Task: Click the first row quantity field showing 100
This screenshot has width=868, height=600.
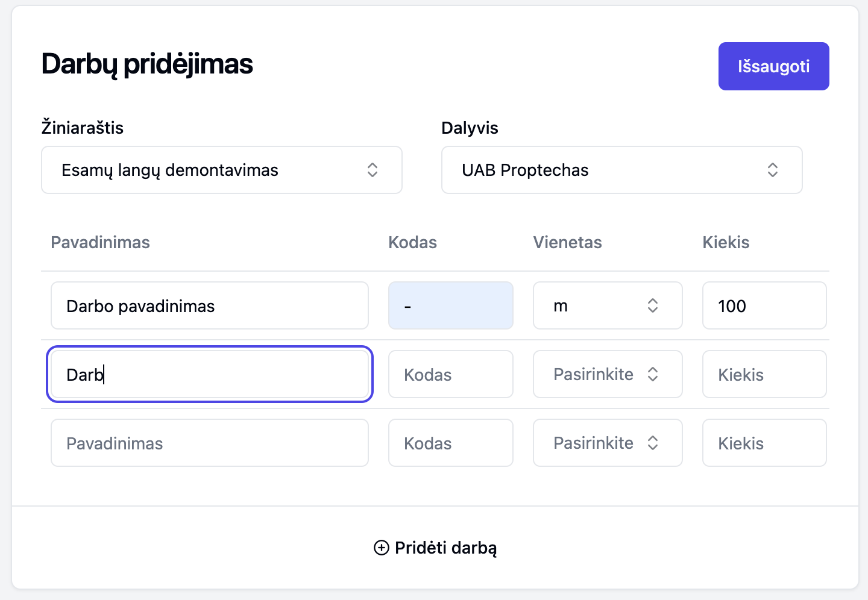Action: (764, 306)
